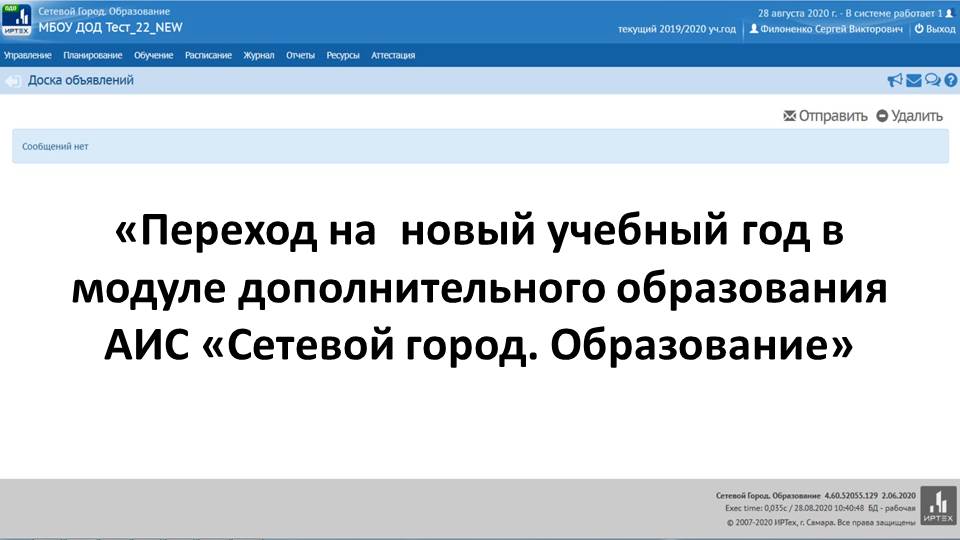960x540 pixels.
Task: Click Выход to log out
Action: [x=934, y=29]
